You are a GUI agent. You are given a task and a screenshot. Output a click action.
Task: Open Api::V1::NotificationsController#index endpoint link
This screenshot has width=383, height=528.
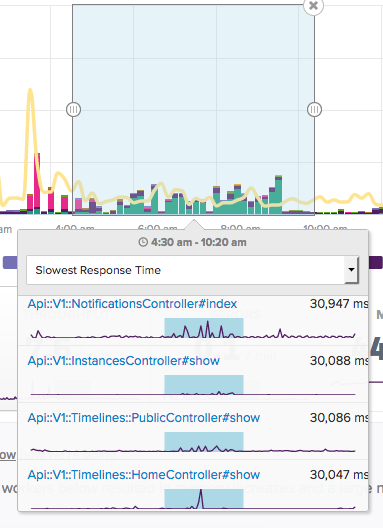point(132,304)
